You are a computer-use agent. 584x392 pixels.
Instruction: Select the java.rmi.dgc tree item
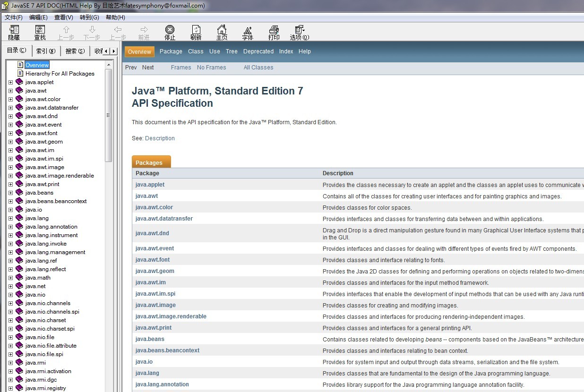pos(41,380)
